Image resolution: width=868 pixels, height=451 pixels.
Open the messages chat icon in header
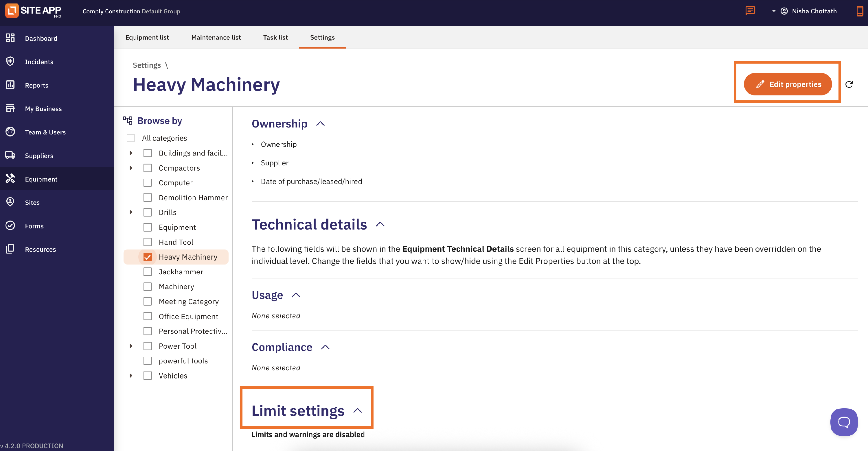click(750, 11)
